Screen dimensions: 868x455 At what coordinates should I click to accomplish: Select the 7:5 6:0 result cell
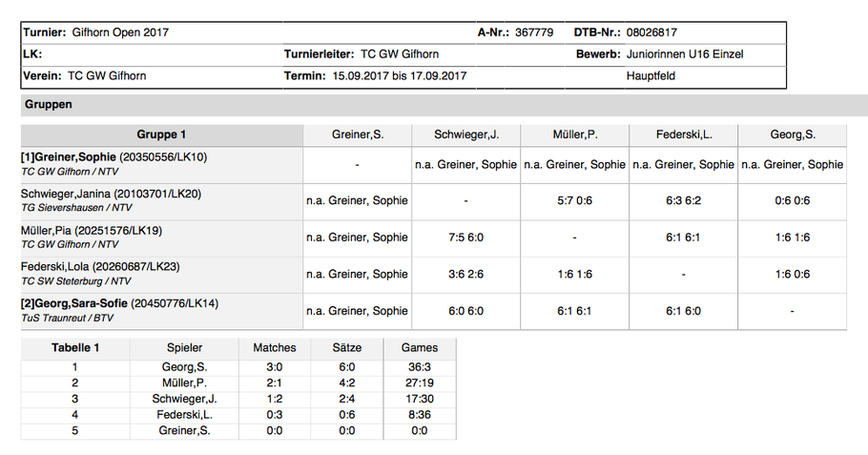465,238
